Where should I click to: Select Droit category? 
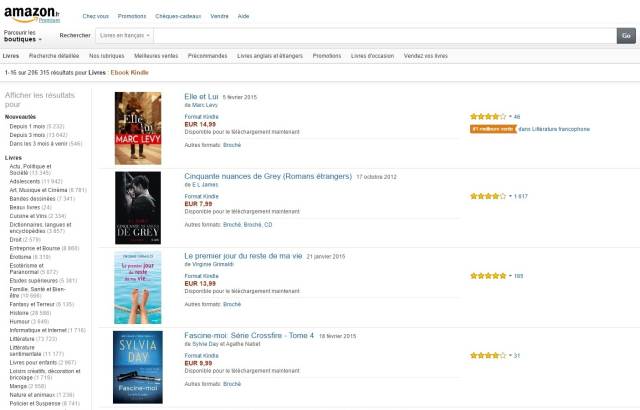click(x=25, y=239)
